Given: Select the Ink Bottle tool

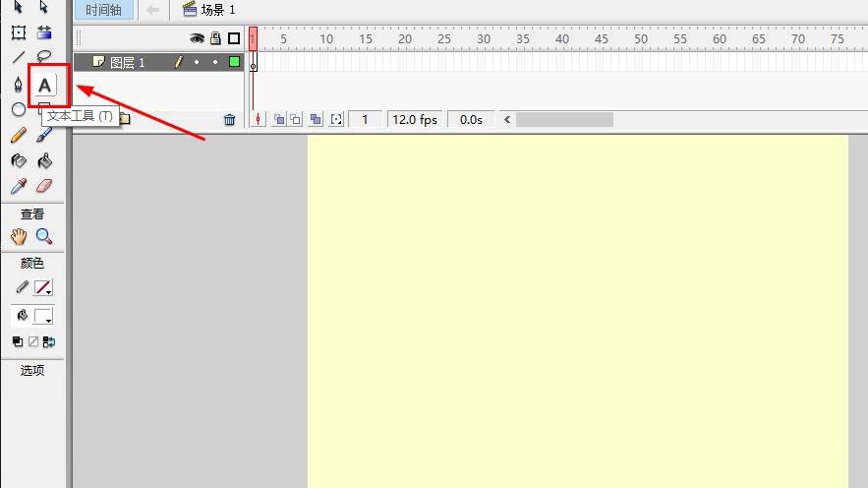Looking at the screenshot, I should (19, 160).
